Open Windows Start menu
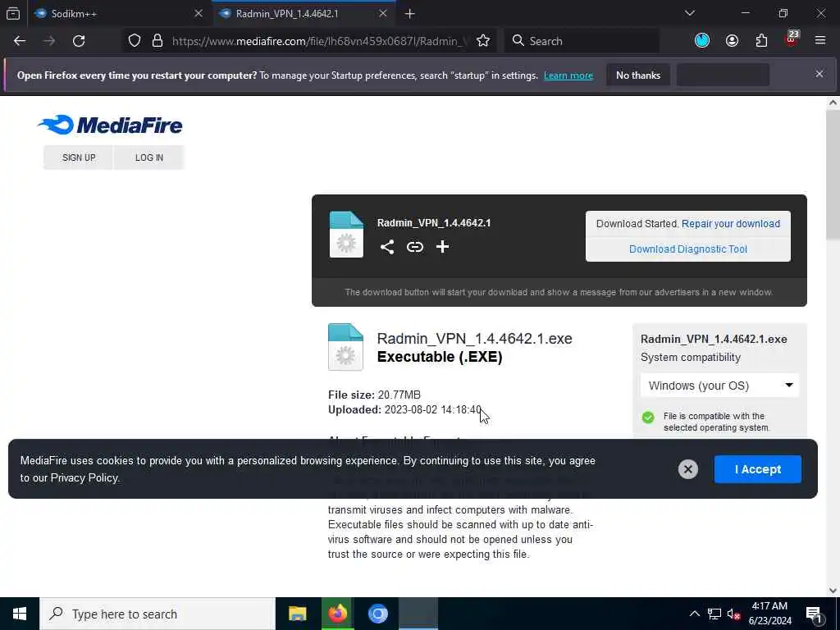Screen dimensions: 840x630 [x=20, y=614]
